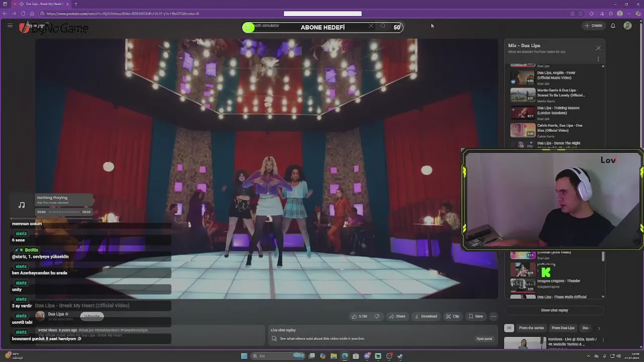The width and height of the screenshot is (644, 362).
Task: Click the taskbar Ara search box
Action: coord(278,356)
